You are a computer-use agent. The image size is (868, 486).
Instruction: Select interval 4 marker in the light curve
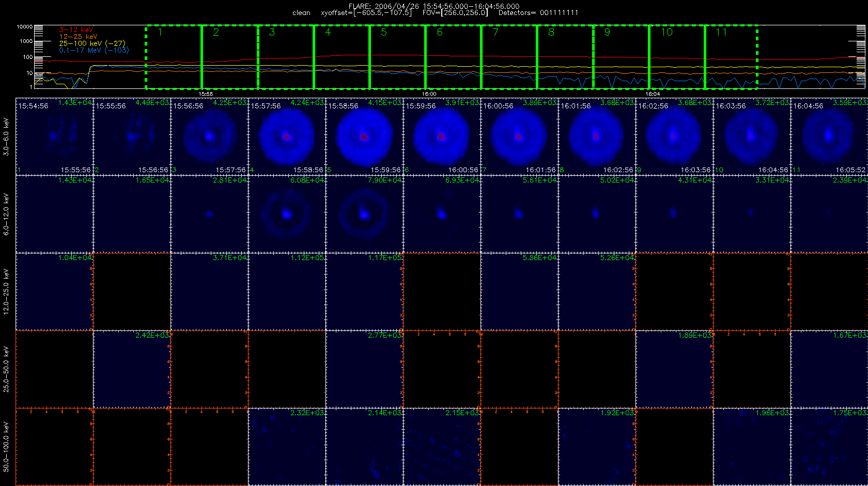click(328, 33)
